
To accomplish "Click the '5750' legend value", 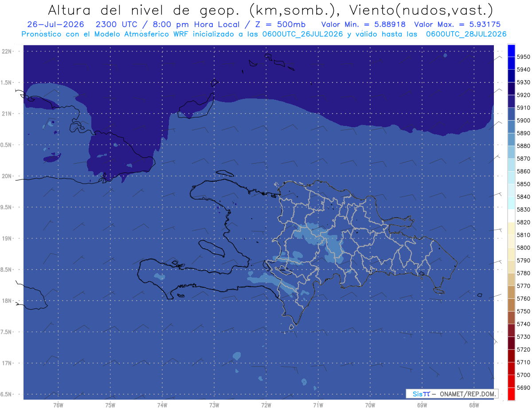I will click(x=524, y=311).
